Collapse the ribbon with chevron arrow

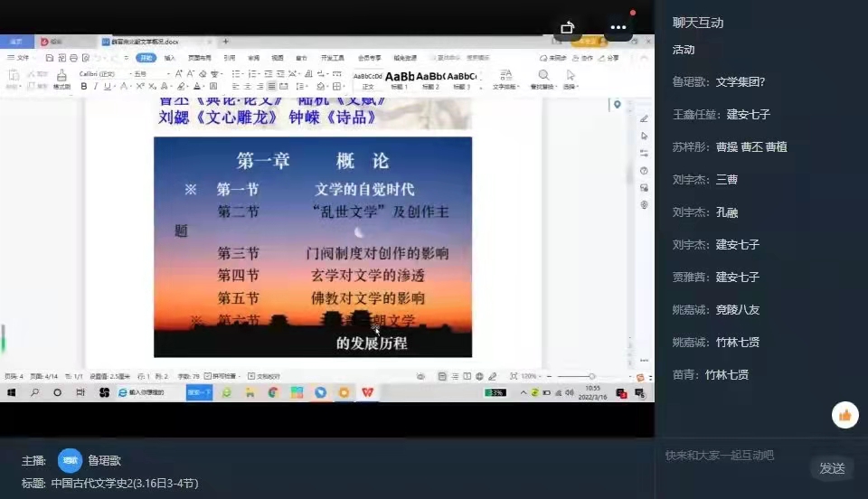[x=644, y=58]
